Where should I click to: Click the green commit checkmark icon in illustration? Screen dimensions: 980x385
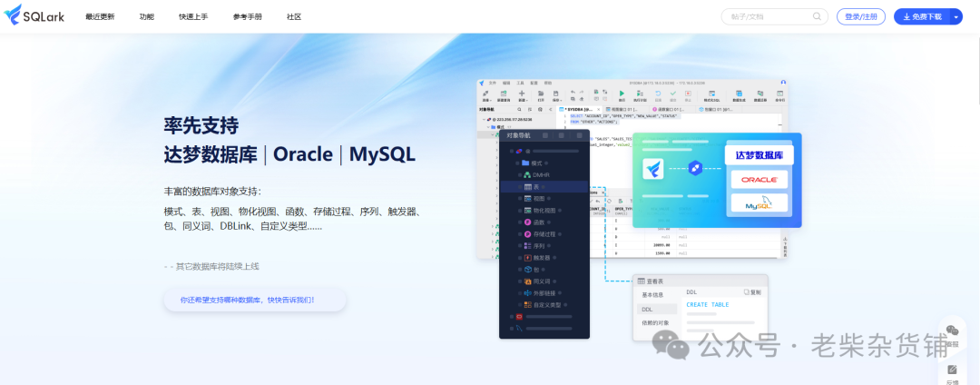tap(673, 94)
